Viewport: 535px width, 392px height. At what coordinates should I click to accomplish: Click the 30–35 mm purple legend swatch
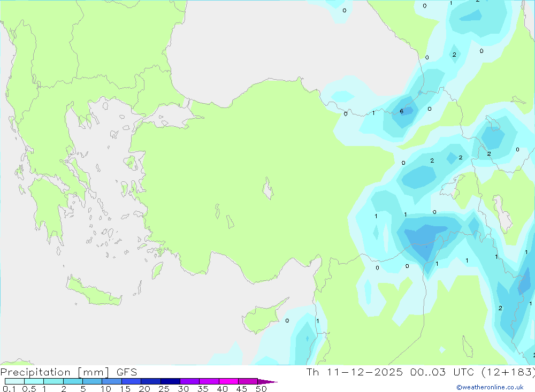[x=189, y=381]
